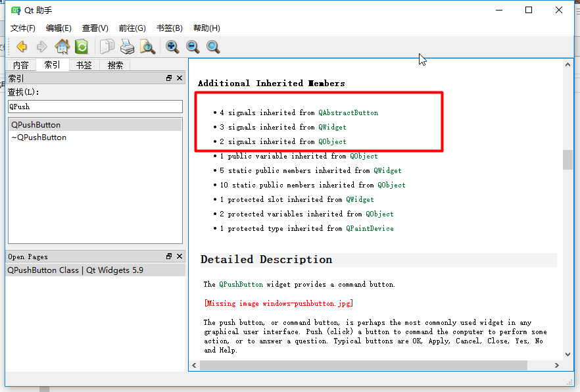580x392 pixels.
Task: Click the vertical scrollbar down arrow
Action: [x=568, y=355]
